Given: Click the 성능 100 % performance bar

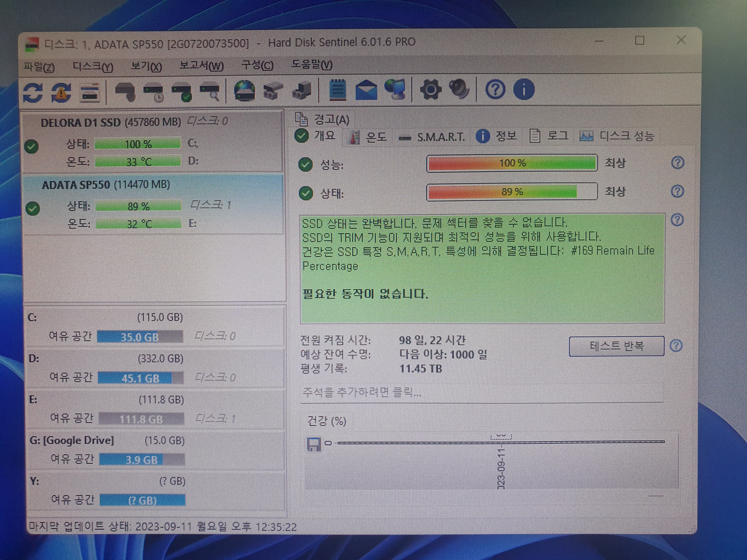Looking at the screenshot, I should pos(512,163).
